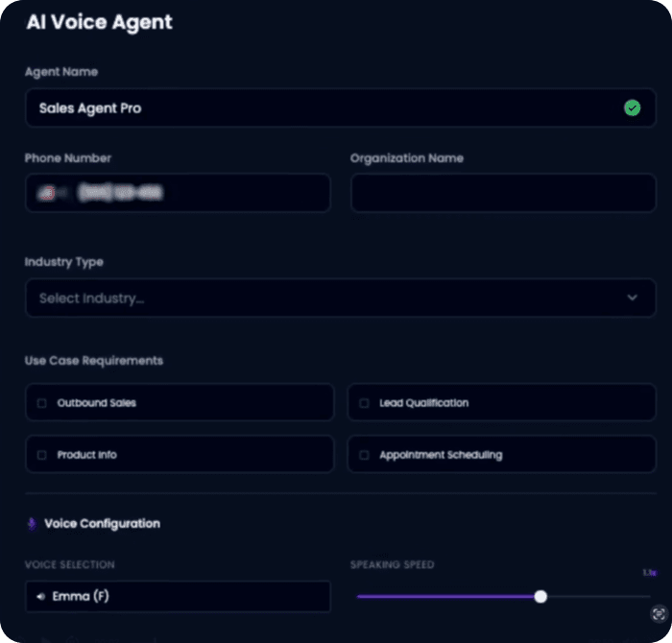Viewport: 672px width, 643px height.
Task: Click the empty Organization Name field
Action: [x=503, y=193]
